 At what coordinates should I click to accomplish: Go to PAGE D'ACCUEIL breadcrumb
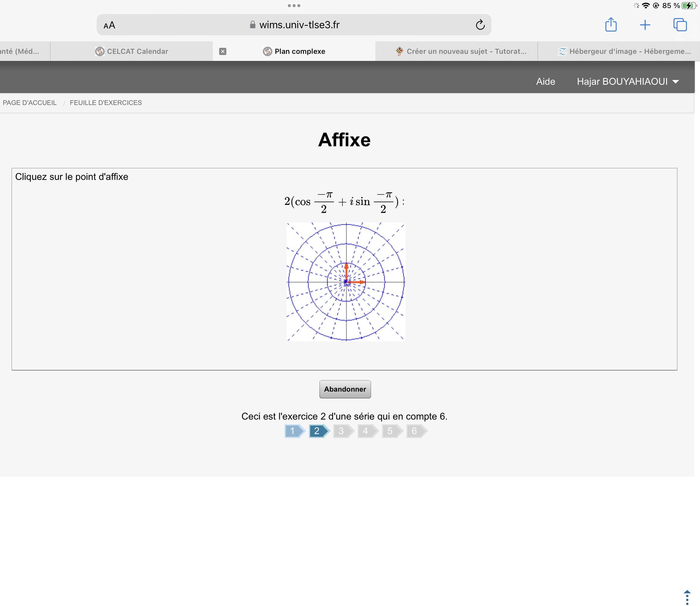click(30, 103)
